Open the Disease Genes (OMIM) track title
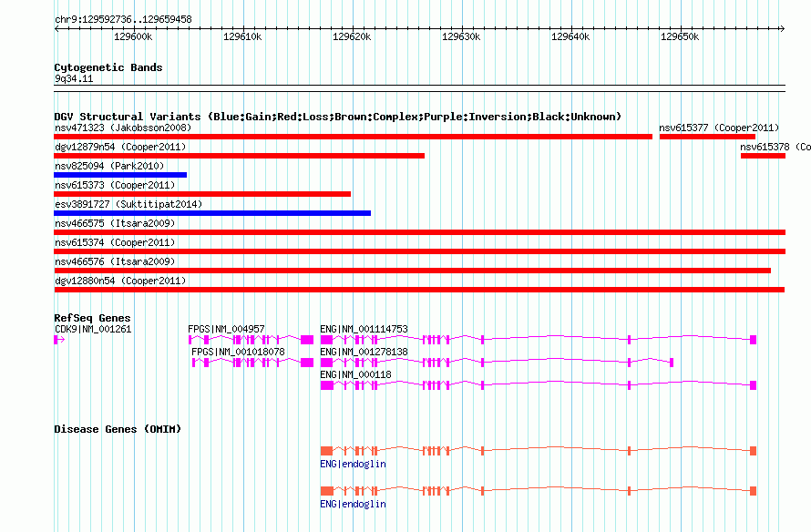 118,429
